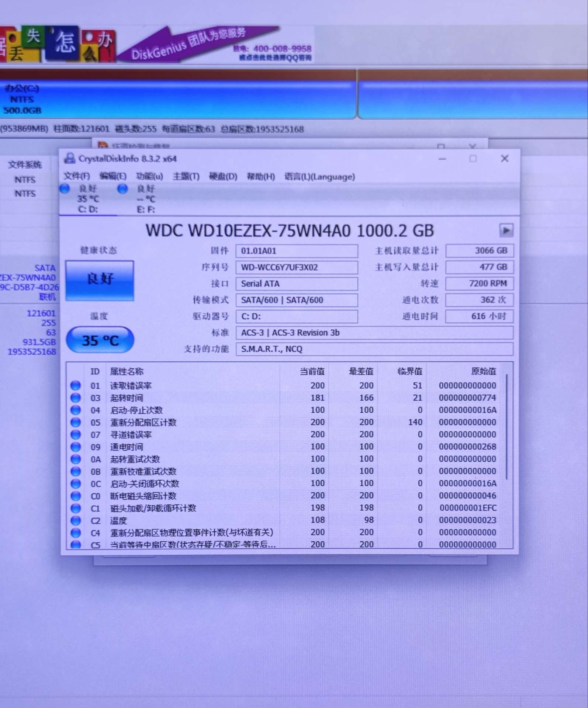
Task: Click the blue status circle above C: D:
Action: 65,188
